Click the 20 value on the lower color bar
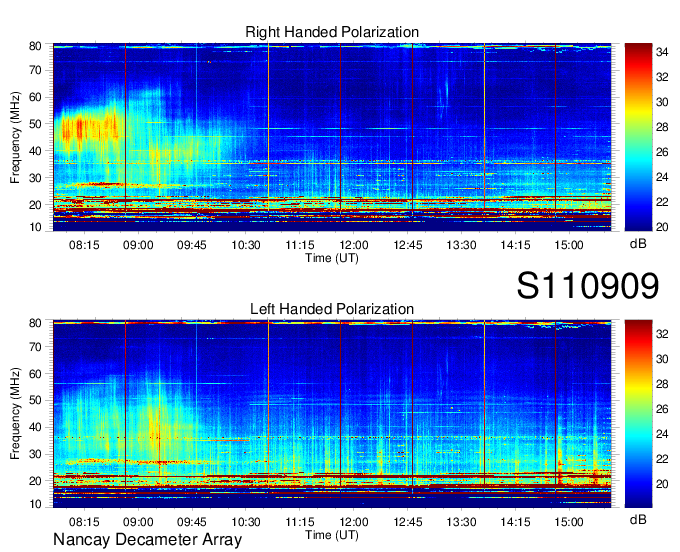 (662, 484)
